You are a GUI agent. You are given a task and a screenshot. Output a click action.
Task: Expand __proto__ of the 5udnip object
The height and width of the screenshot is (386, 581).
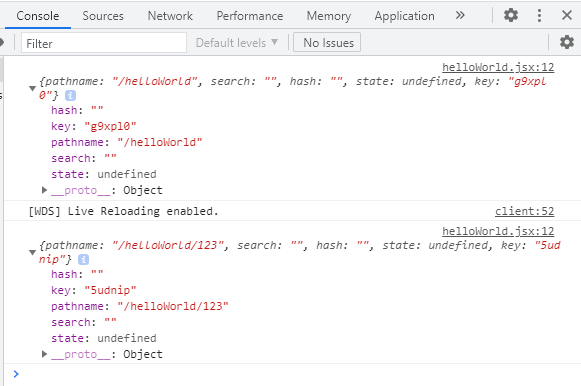tap(44, 354)
